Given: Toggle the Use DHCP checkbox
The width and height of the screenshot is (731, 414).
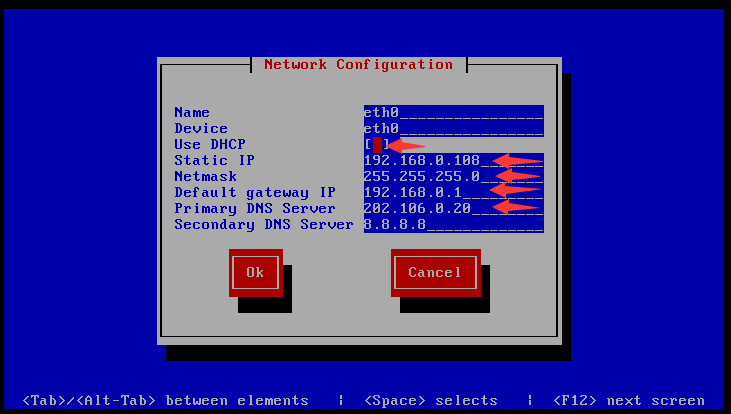Looking at the screenshot, I should click(377, 145).
